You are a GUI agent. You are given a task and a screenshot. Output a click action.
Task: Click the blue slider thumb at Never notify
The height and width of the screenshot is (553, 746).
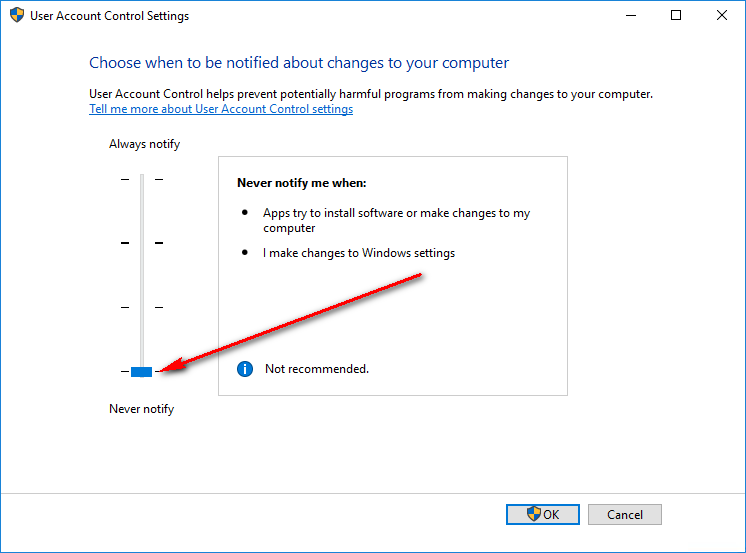141,371
